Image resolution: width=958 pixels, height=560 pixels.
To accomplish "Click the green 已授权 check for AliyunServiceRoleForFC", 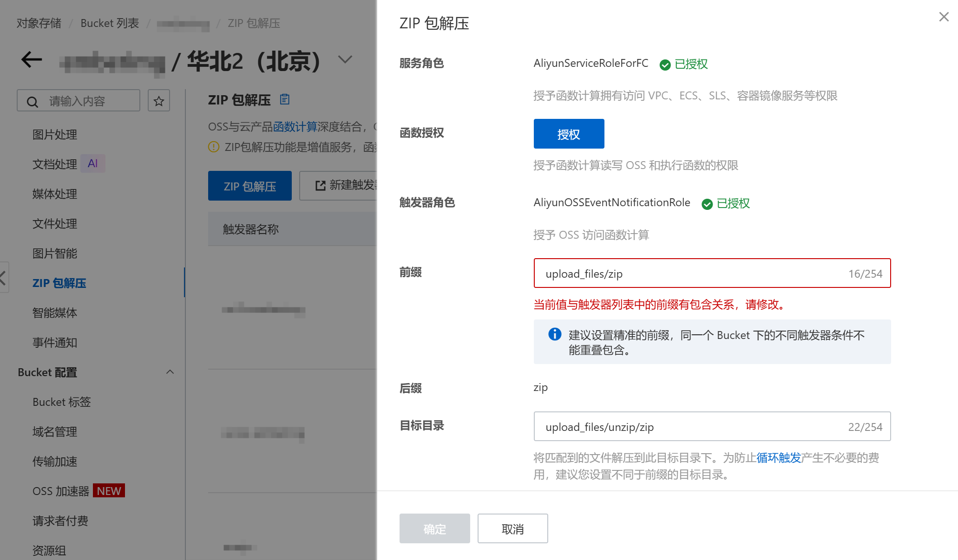I will click(665, 65).
